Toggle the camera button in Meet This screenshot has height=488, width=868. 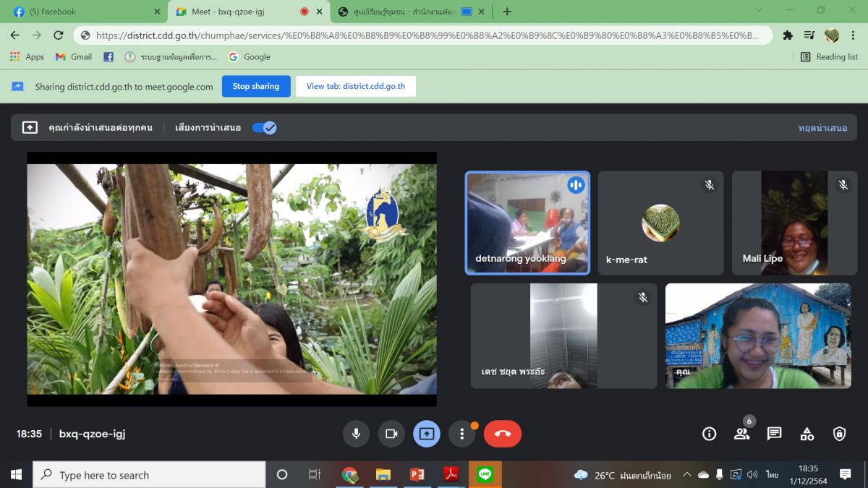(x=391, y=434)
